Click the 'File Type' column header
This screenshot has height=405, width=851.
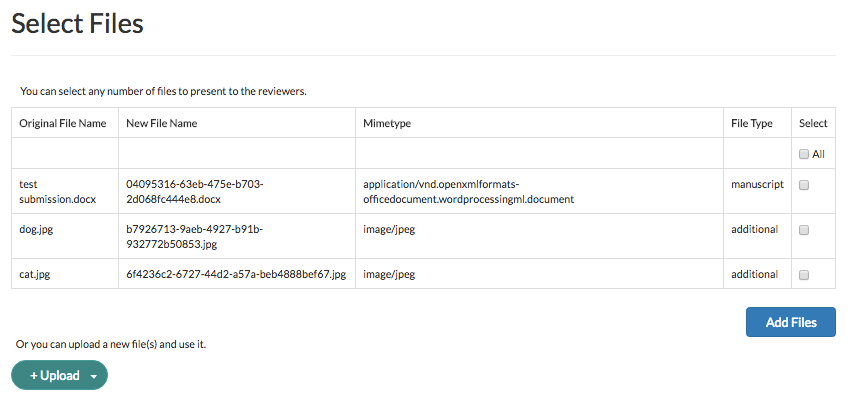tap(752, 123)
